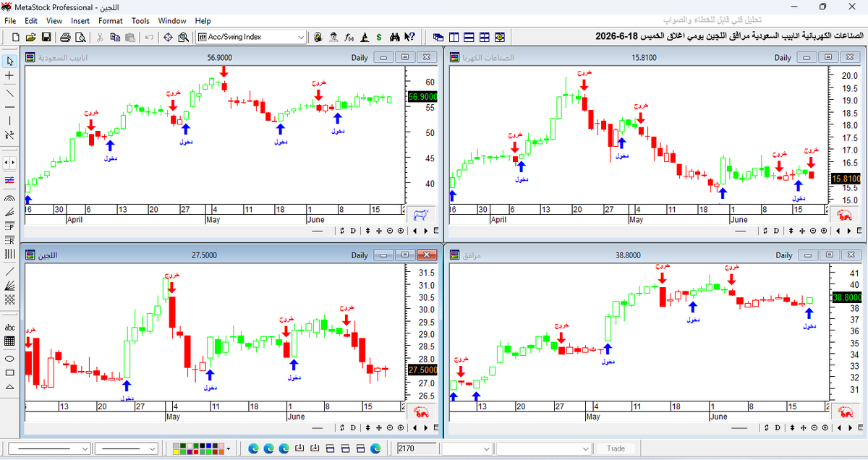Click the Expert Advisor face icon
This screenshot has height=460, width=868.
coord(333,37)
